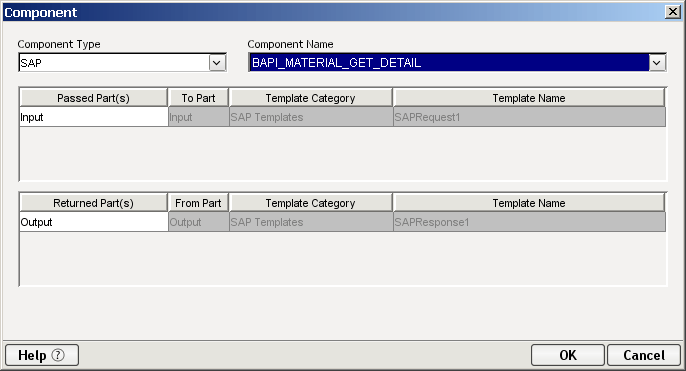Dismiss dialog with Cancel button
Image resolution: width=686 pixels, height=371 pixels.
(x=644, y=355)
